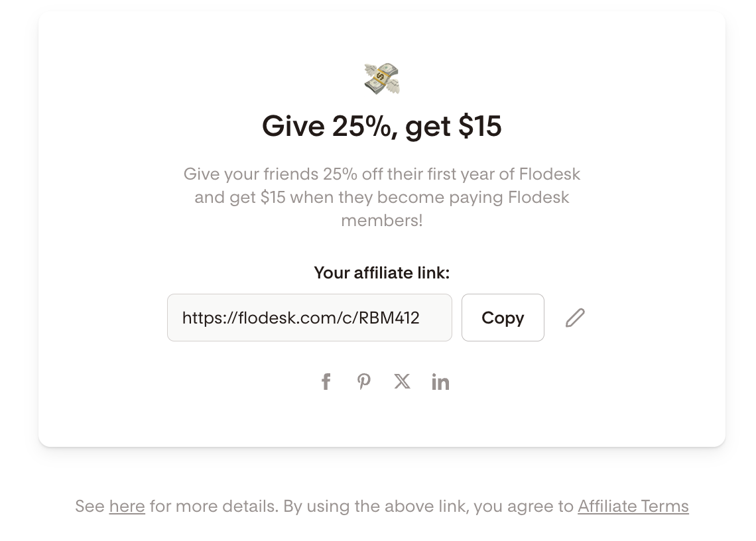This screenshot has width=756, height=541.
Task: Click "$15" in the bold heading
Action: [x=479, y=126]
